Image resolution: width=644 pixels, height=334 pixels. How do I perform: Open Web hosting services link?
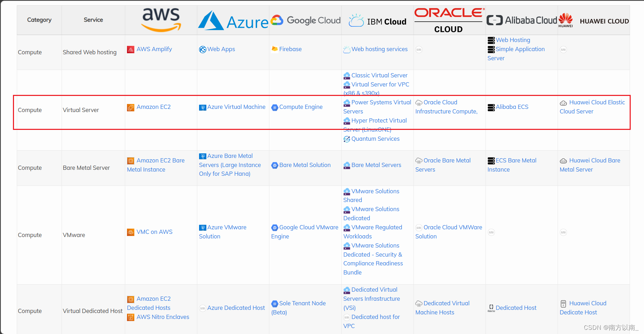pos(380,49)
